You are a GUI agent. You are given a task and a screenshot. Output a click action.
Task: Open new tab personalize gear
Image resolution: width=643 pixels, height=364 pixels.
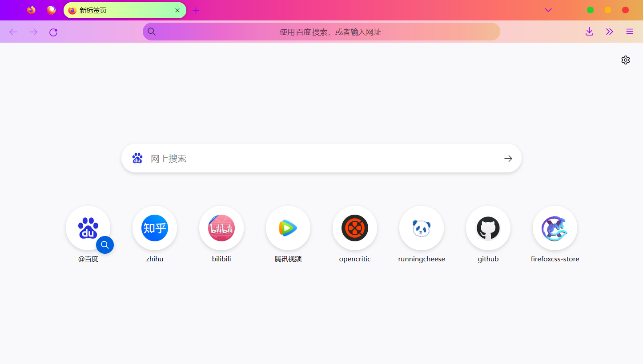point(626,60)
